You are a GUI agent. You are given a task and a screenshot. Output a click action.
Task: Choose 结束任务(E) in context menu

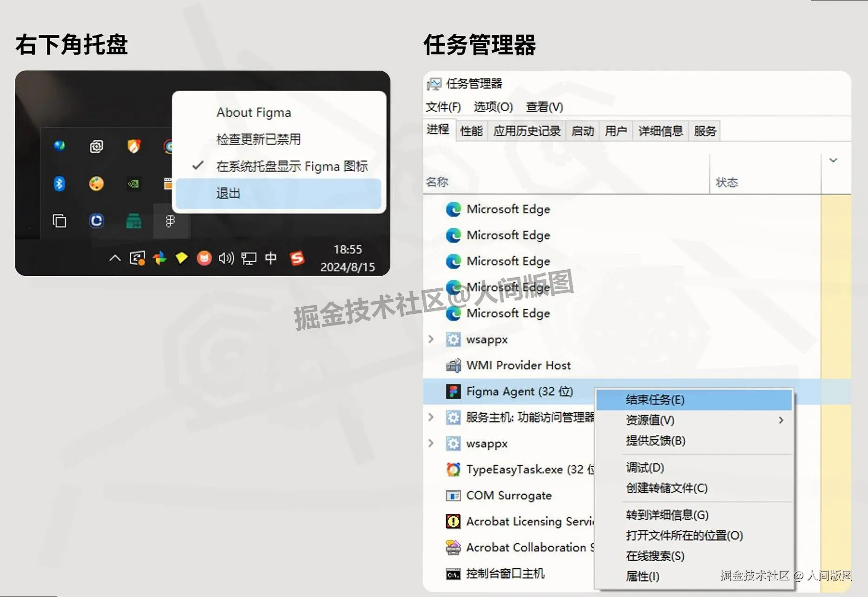(694, 400)
